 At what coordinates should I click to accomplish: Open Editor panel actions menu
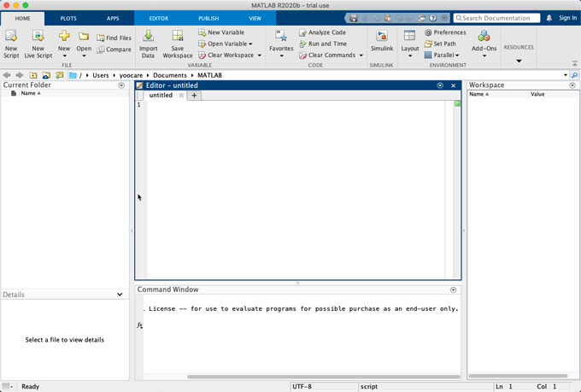pyautogui.click(x=440, y=85)
